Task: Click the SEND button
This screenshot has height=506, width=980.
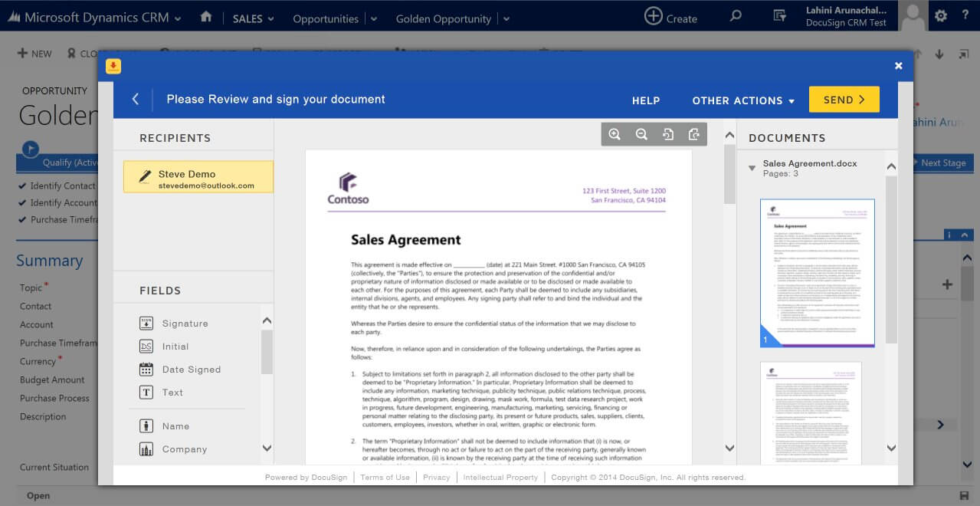Action: [844, 99]
